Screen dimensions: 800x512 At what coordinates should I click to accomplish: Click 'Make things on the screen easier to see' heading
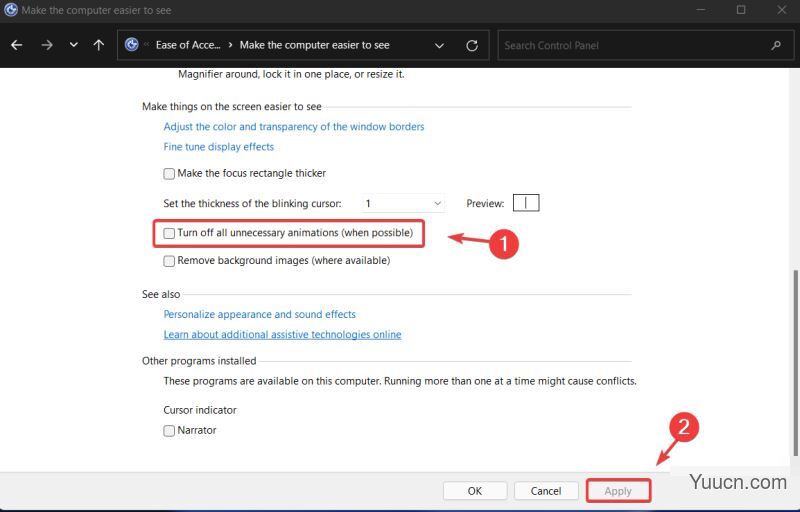[x=232, y=107]
